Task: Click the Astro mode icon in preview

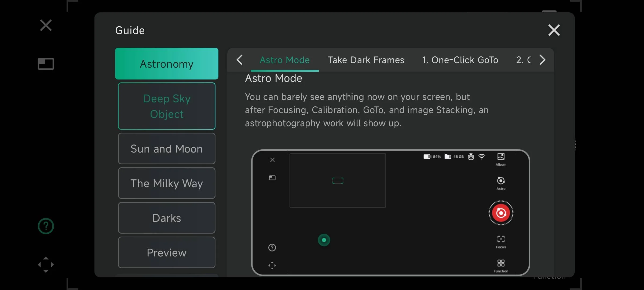Action: click(x=501, y=183)
